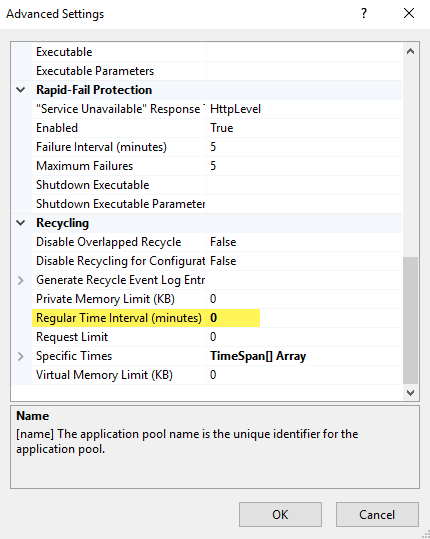
Task: Click the scroll up arrow
Action: click(410, 52)
